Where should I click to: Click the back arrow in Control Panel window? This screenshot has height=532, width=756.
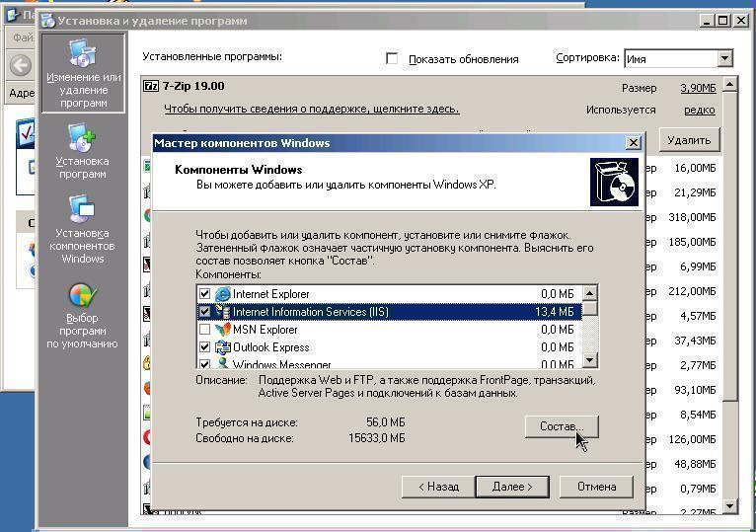coord(21,65)
